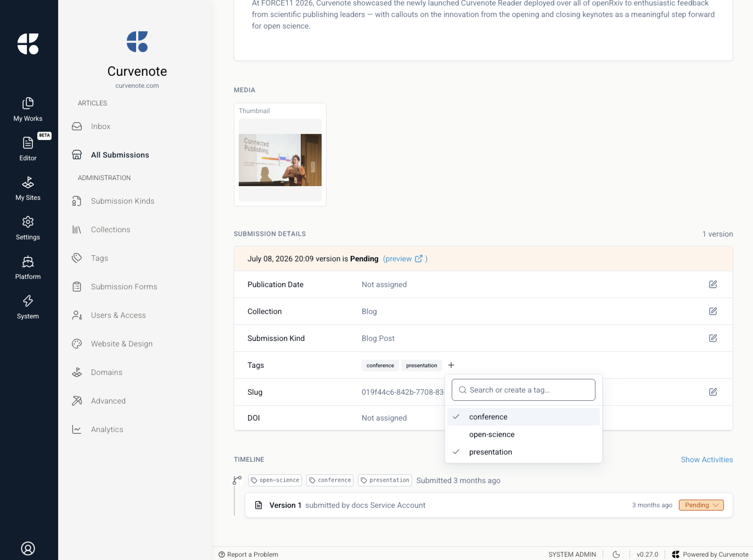
Task: Edit the Publication Date field
Action: (713, 284)
